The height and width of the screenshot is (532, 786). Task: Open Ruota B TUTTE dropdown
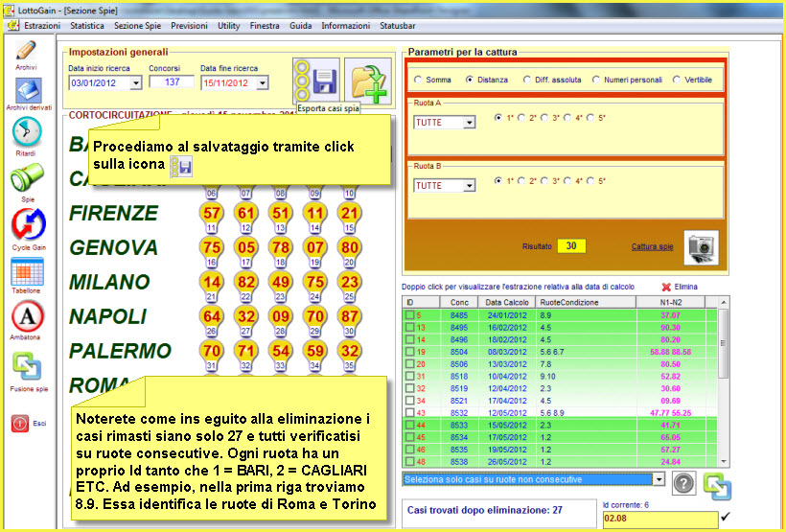(x=469, y=186)
